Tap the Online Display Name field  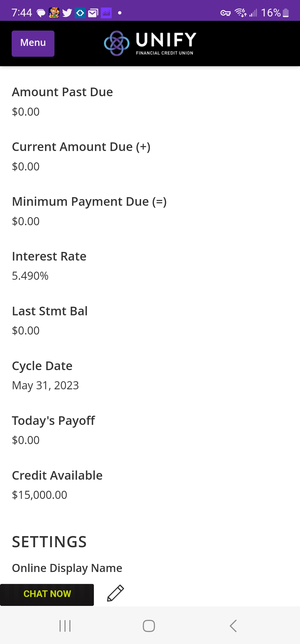click(x=67, y=568)
